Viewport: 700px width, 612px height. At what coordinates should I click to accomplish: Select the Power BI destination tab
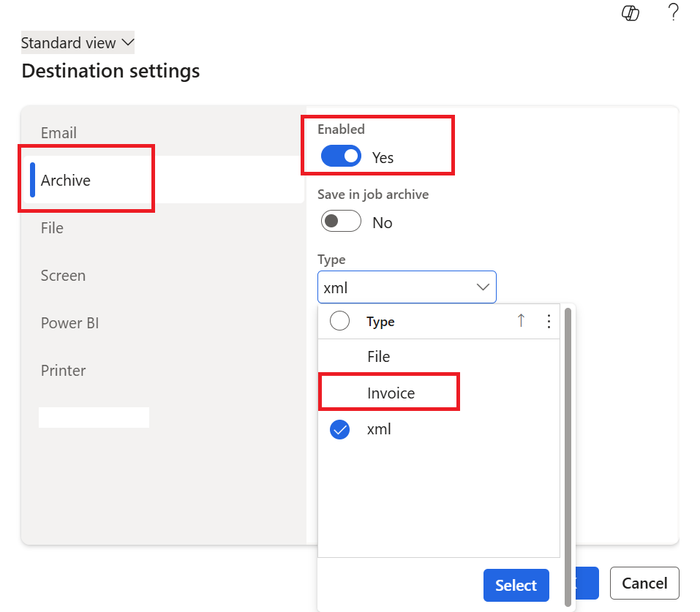click(x=69, y=323)
